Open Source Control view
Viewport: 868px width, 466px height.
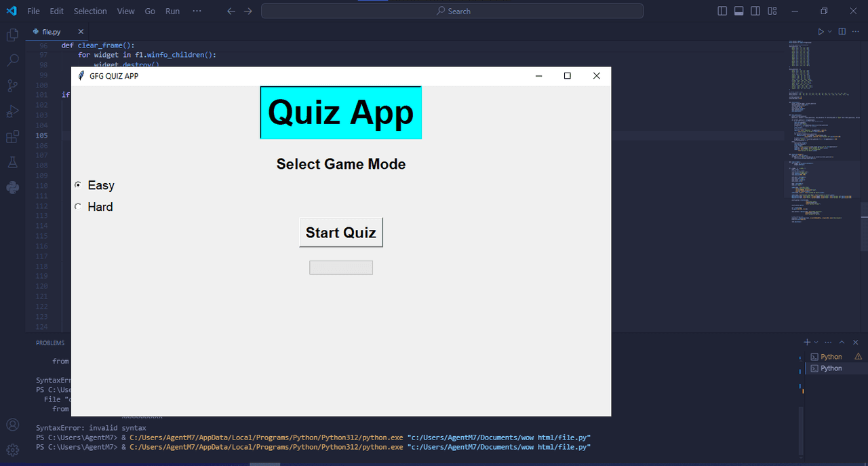coord(12,86)
